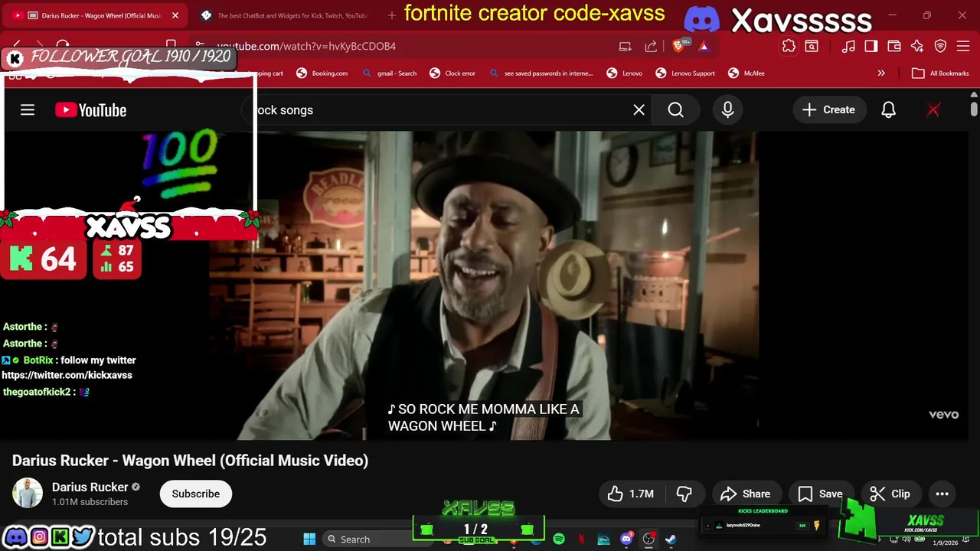Open Brave VPN shield icon
This screenshot has width=980, height=551.
[941, 47]
